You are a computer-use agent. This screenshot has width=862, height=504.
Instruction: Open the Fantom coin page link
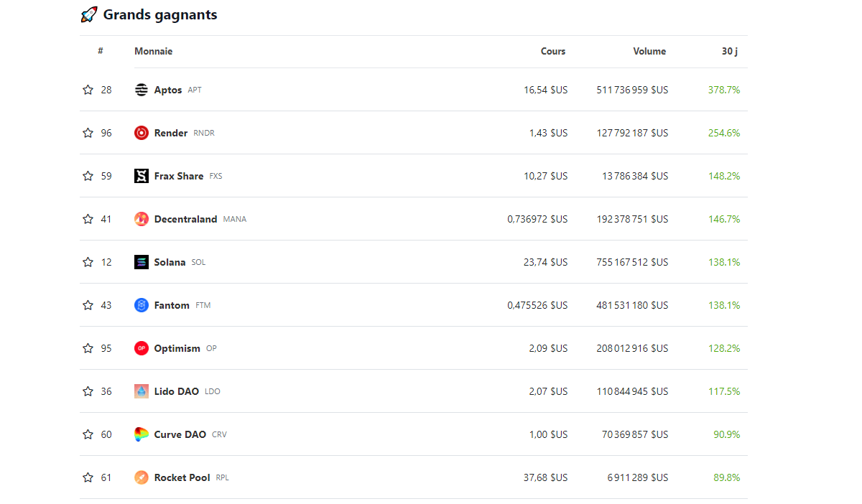(x=172, y=305)
